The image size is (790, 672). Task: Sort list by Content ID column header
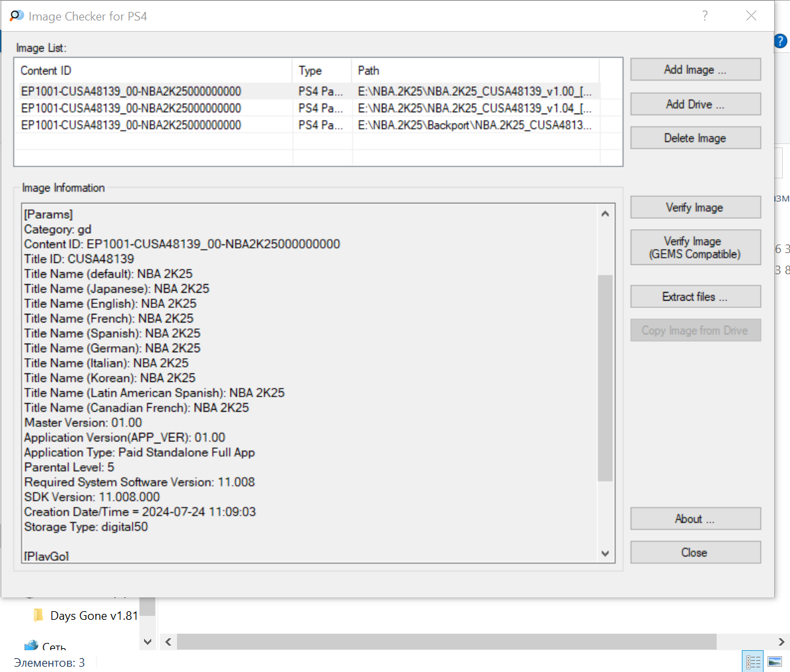coord(154,71)
